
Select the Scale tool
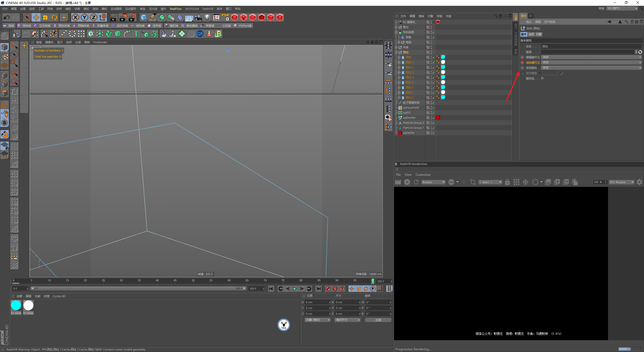pyautogui.click(x=45, y=17)
